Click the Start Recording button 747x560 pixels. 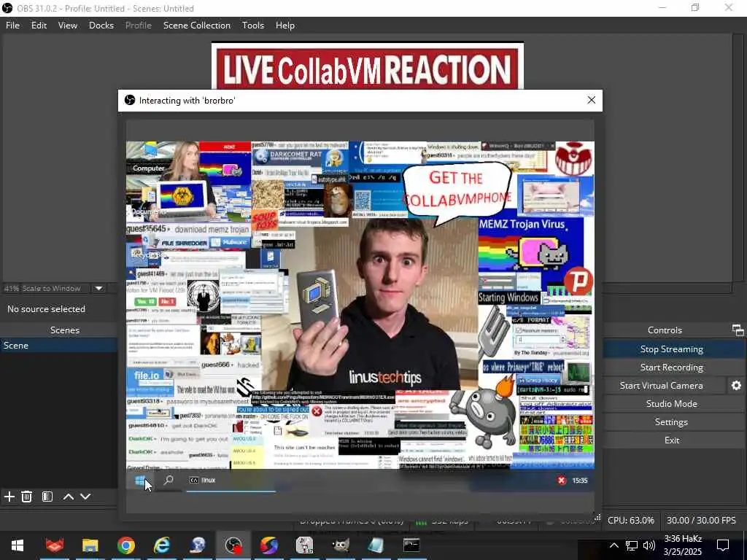pyautogui.click(x=672, y=367)
